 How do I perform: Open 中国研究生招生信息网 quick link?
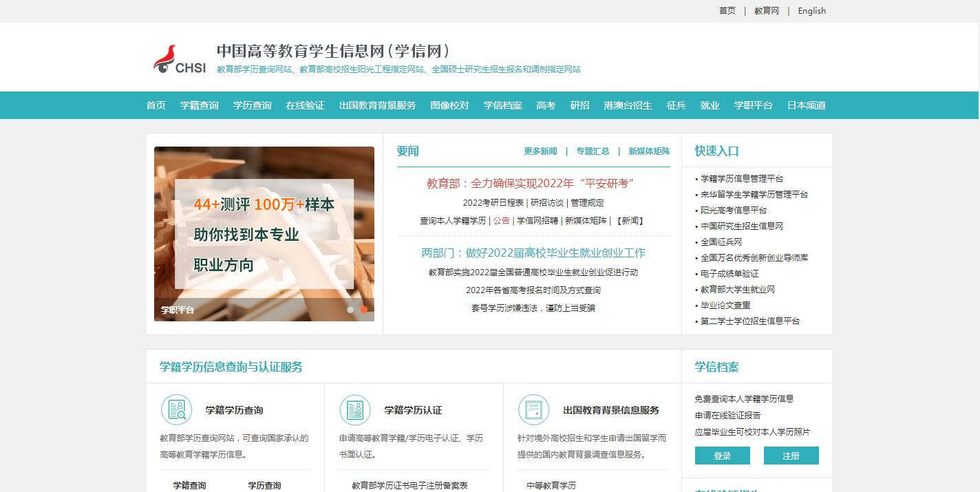point(742,226)
